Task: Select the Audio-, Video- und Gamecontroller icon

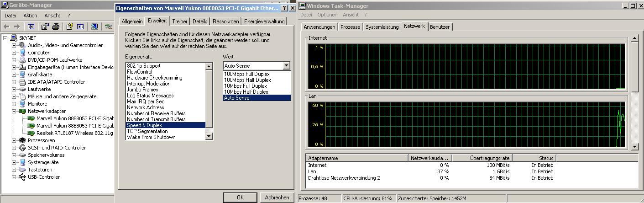Action: click(22, 45)
